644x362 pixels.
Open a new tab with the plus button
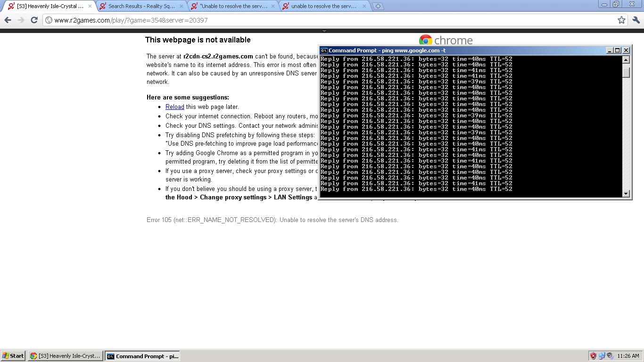click(x=378, y=6)
